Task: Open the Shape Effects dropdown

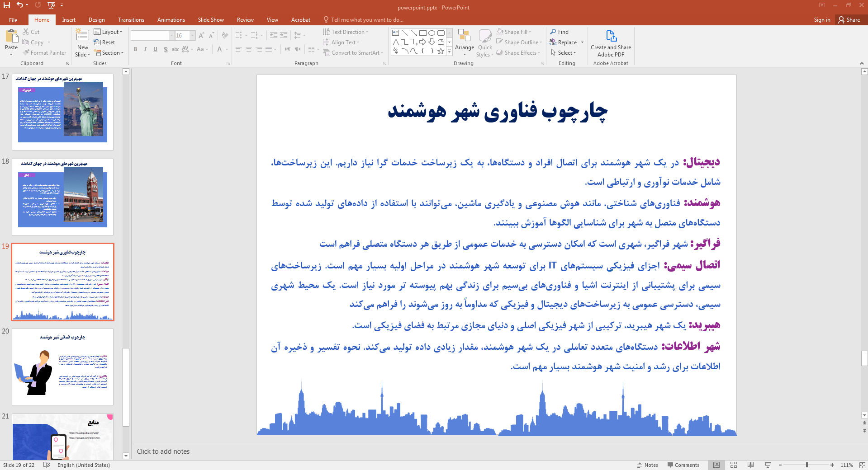Action: [x=518, y=53]
